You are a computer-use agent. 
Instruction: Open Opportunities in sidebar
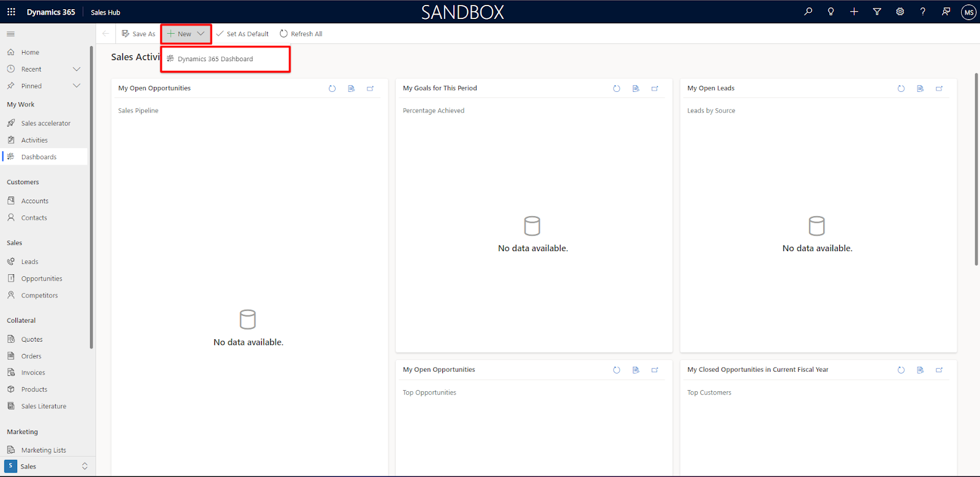[45, 279]
